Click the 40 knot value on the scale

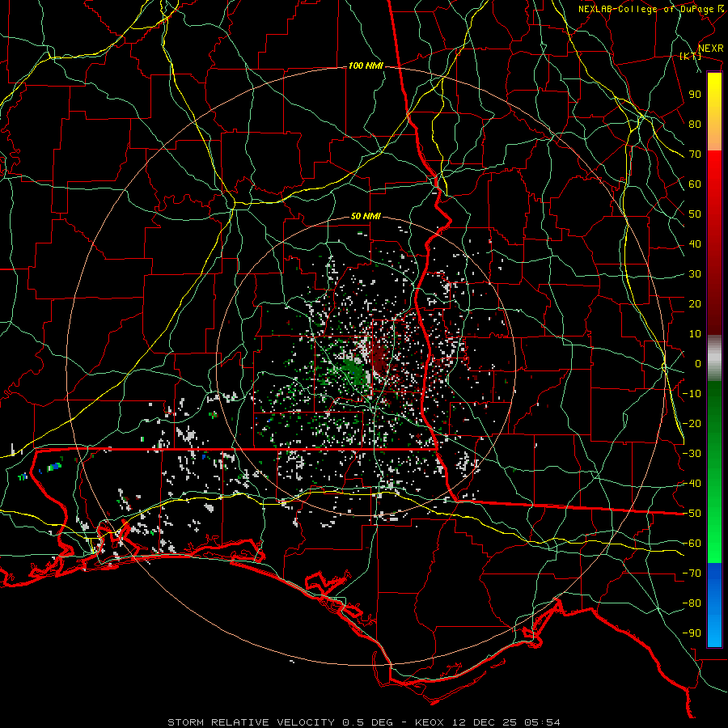point(695,244)
